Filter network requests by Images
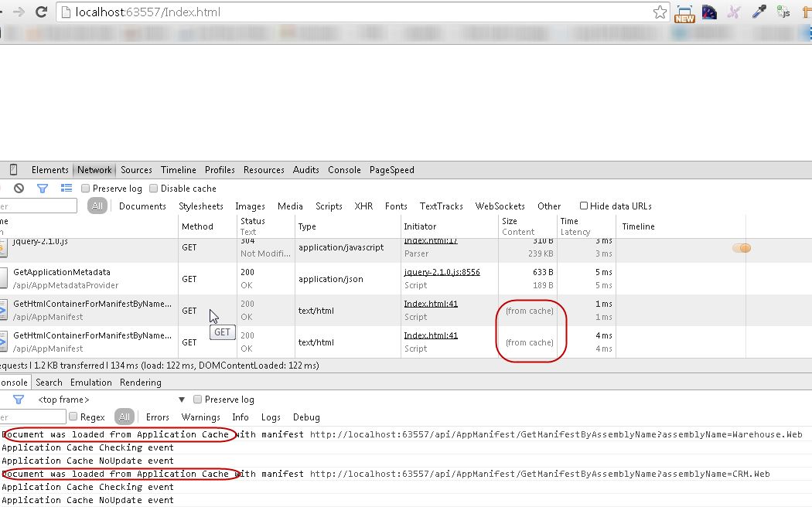This screenshot has height=517, width=812. pos(250,206)
